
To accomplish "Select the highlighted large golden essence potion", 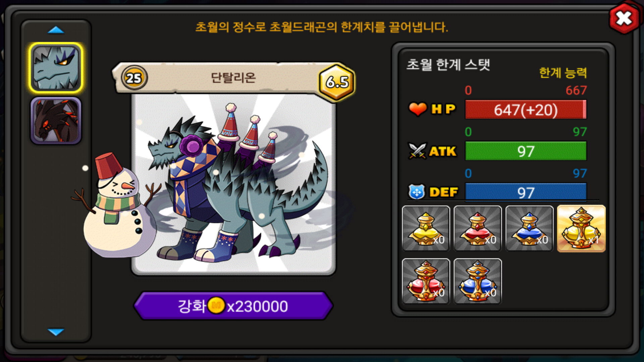I will click(x=581, y=229).
